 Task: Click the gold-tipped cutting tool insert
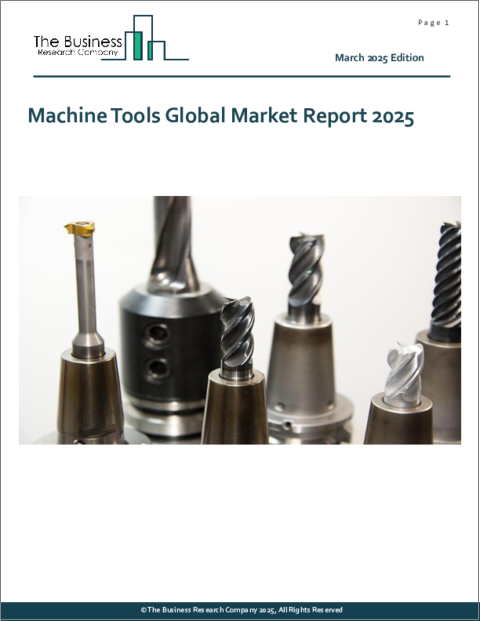tap(80, 229)
